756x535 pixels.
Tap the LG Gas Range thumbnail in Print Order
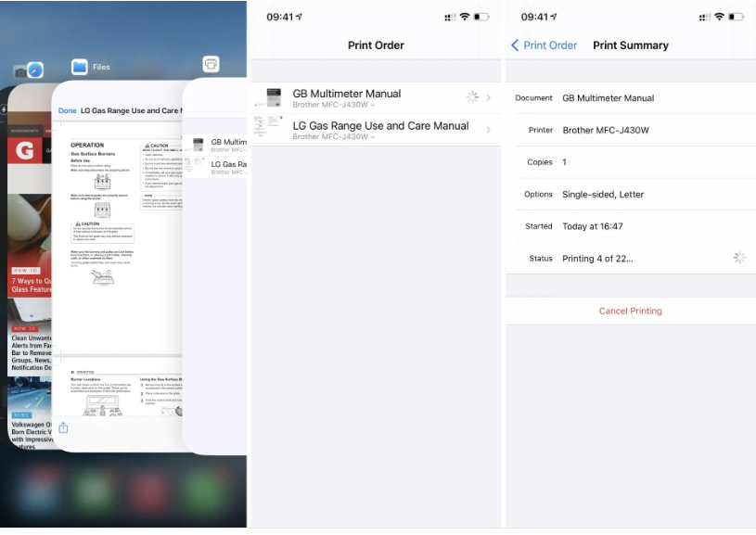coord(268,127)
